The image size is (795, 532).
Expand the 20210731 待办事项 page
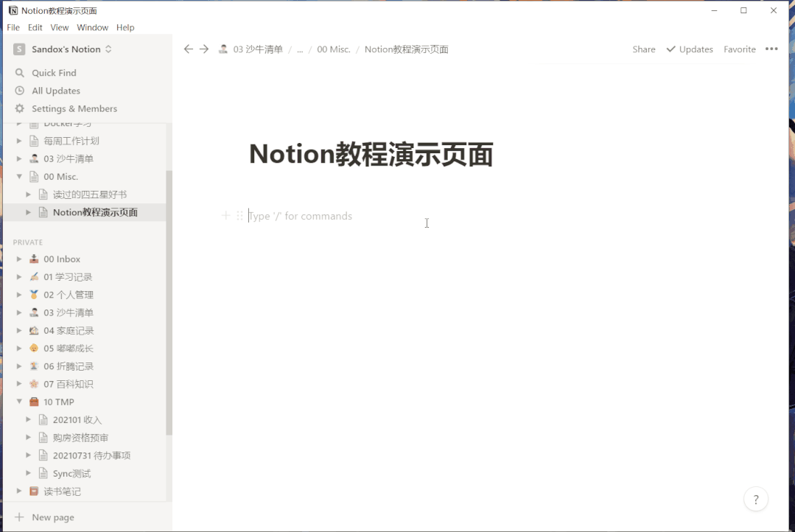pyautogui.click(x=29, y=455)
